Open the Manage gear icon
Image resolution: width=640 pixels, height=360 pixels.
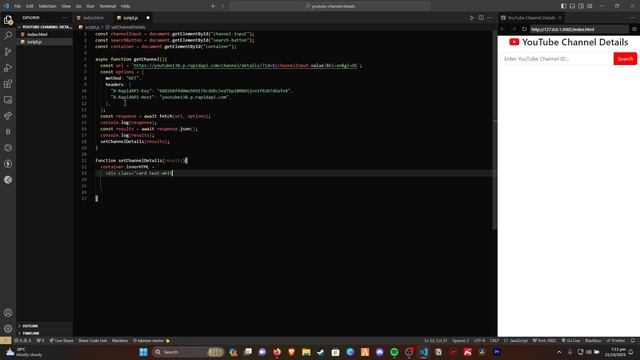[x=8, y=328]
